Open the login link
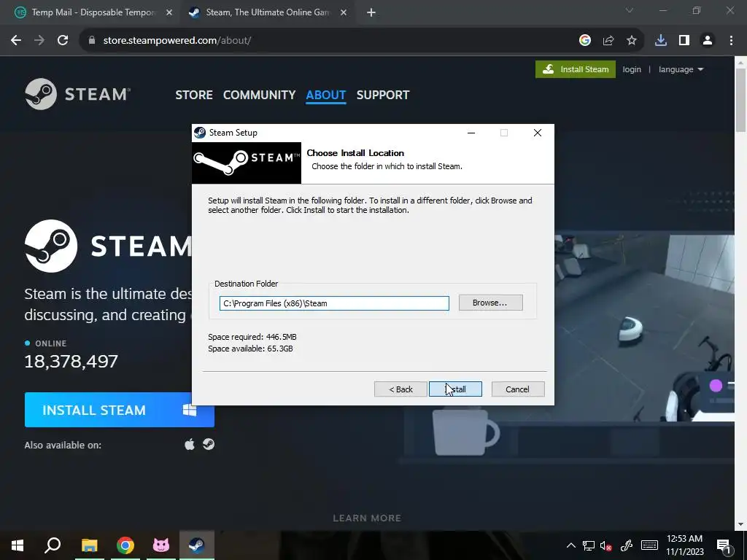The width and height of the screenshot is (747, 560). 632,69
